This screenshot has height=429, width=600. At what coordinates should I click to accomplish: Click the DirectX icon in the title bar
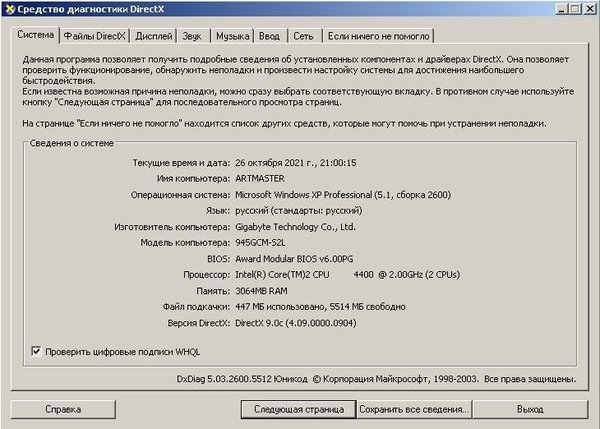click(9, 9)
